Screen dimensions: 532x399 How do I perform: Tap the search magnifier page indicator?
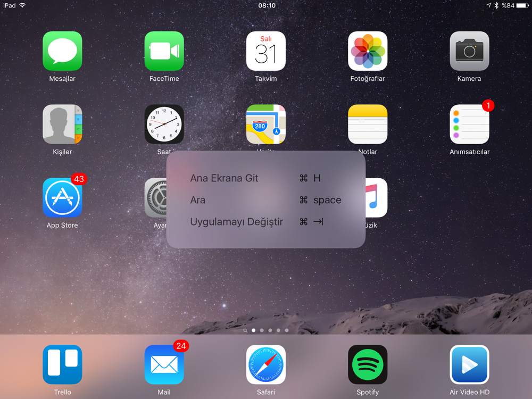245,330
